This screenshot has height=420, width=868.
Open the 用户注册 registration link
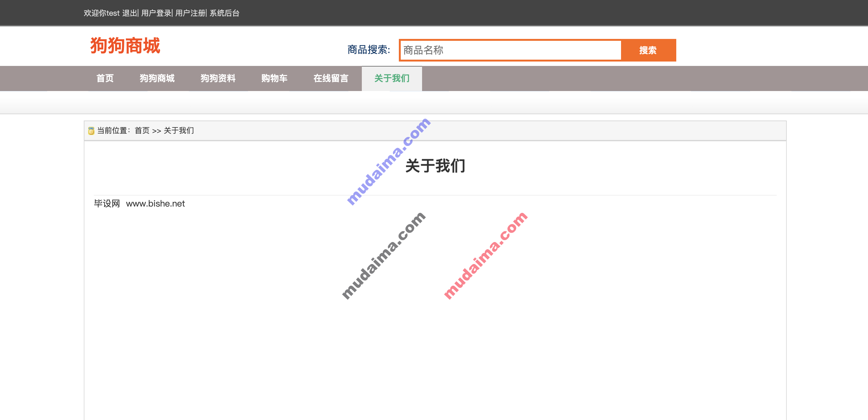[x=190, y=13]
